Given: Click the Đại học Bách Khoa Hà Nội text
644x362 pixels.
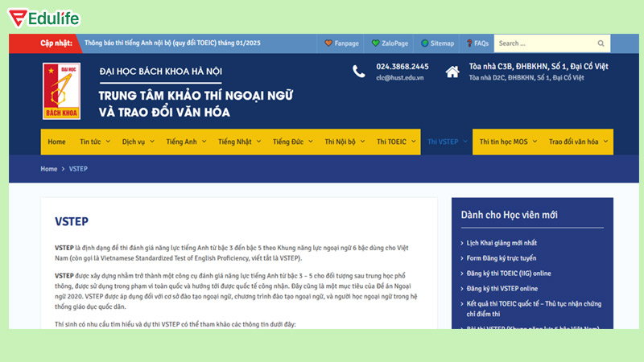Looking at the screenshot, I should pyautogui.click(x=160, y=72).
